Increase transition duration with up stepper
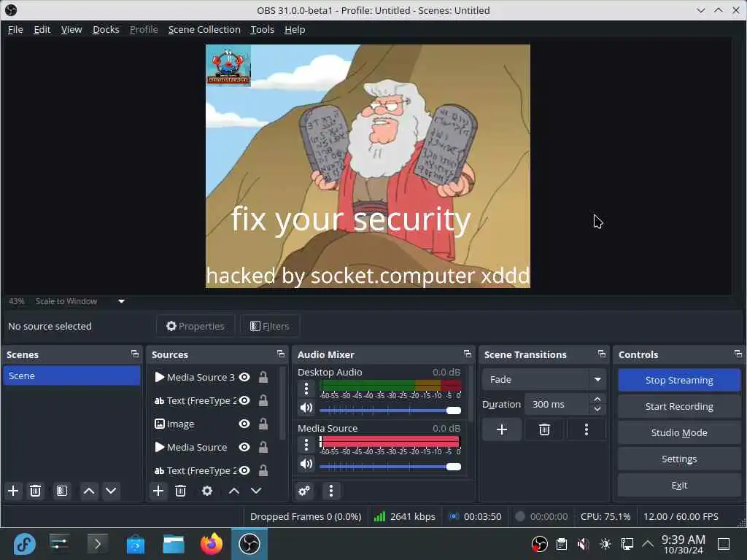Viewport: 747px width, 560px height. pyautogui.click(x=597, y=399)
